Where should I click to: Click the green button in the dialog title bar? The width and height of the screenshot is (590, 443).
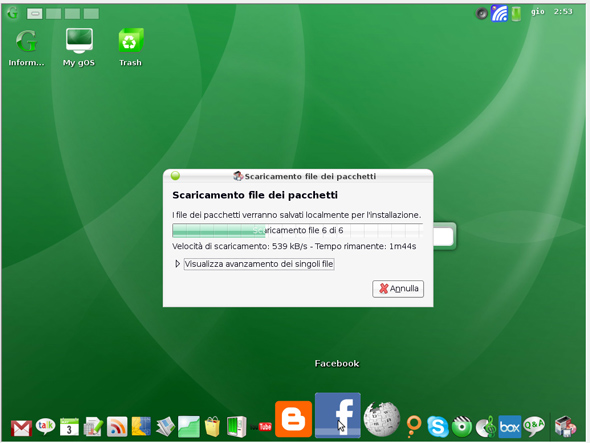pyautogui.click(x=175, y=175)
